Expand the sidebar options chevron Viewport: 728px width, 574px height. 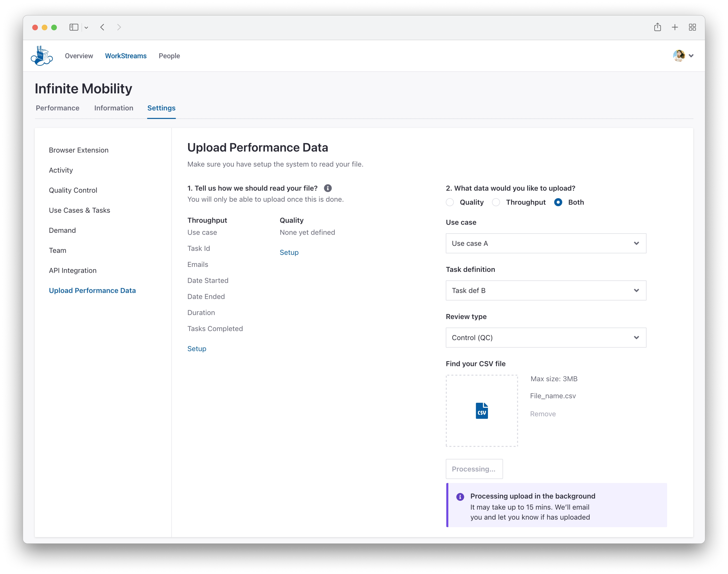[86, 27]
